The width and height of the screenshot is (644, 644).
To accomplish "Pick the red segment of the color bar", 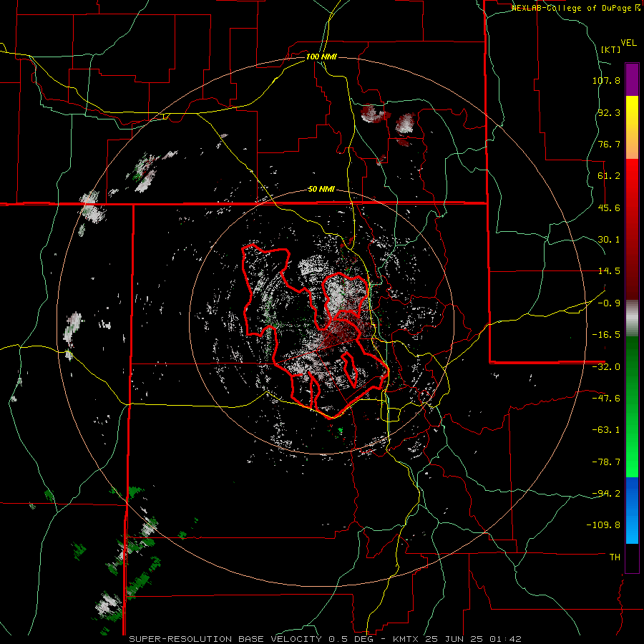I will pyautogui.click(x=632, y=229).
